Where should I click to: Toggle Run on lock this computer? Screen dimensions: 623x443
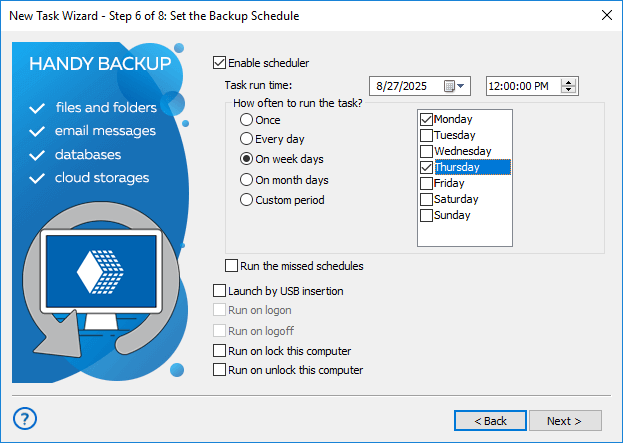coord(220,351)
